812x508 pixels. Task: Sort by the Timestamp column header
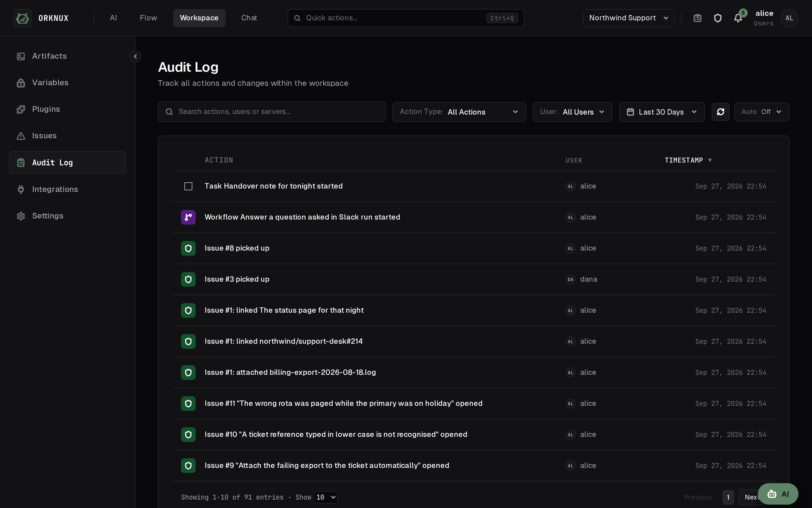click(688, 160)
